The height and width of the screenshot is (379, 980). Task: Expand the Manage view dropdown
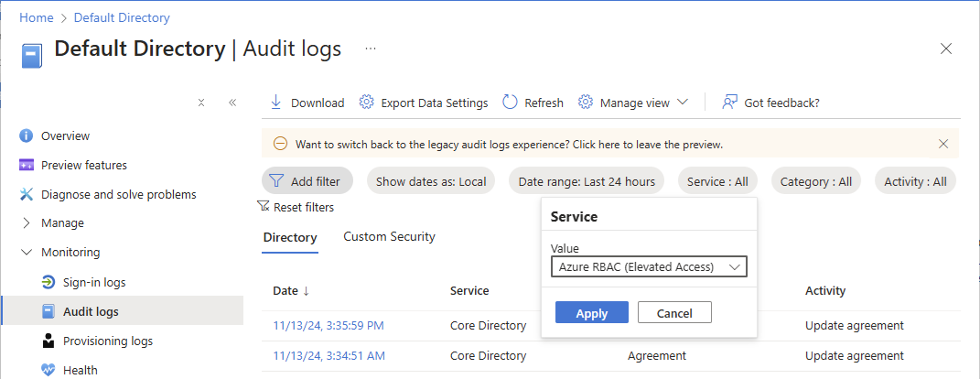pyautogui.click(x=683, y=103)
